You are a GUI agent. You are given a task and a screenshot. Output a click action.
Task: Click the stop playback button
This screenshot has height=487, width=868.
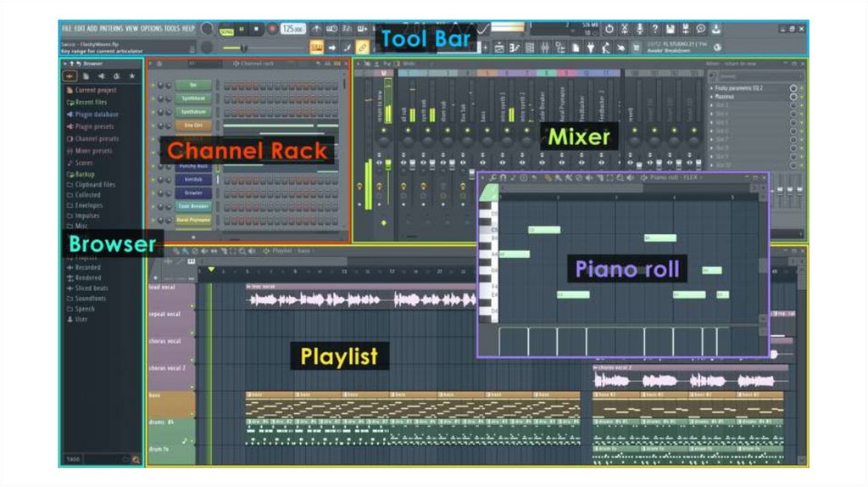(256, 29)
